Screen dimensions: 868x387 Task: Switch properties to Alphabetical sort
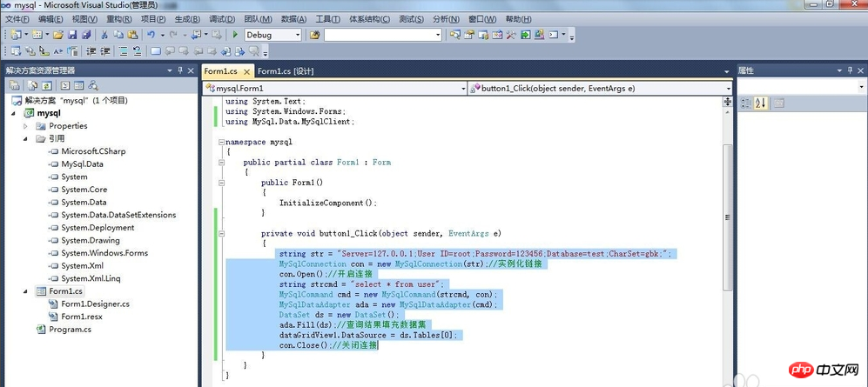coord(761,103)
